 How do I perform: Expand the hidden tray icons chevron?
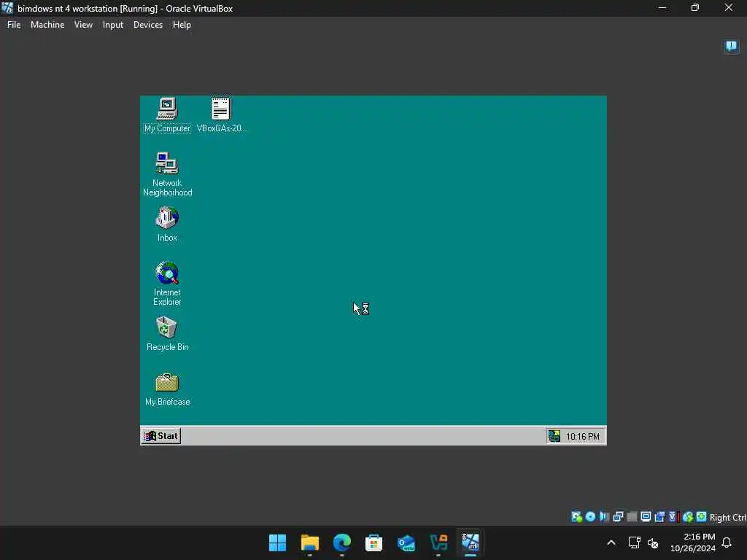pos(611,542)
